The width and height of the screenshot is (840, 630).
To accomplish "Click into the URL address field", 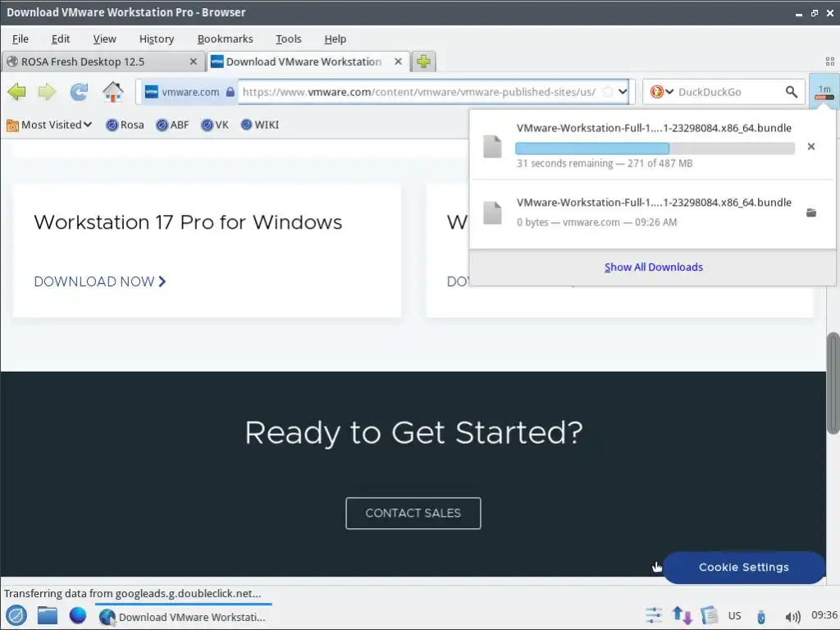I will click(x=419, y=92).
